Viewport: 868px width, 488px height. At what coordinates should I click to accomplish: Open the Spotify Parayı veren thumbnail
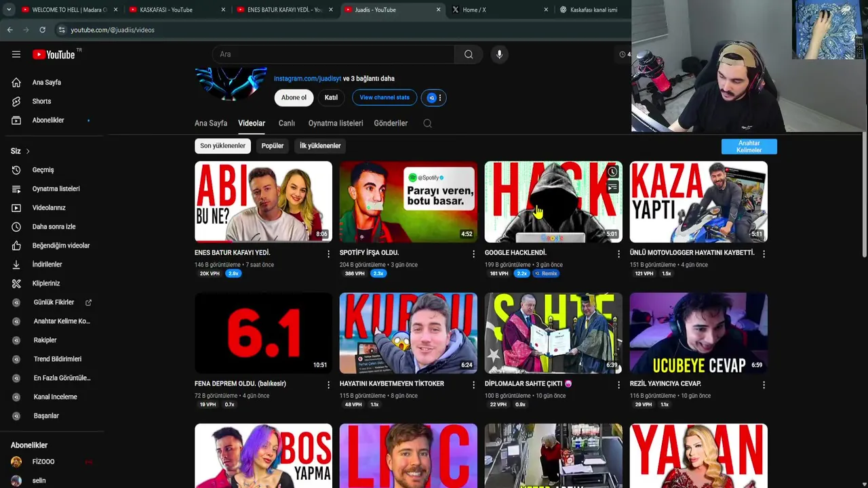click(x=408, y=201)
